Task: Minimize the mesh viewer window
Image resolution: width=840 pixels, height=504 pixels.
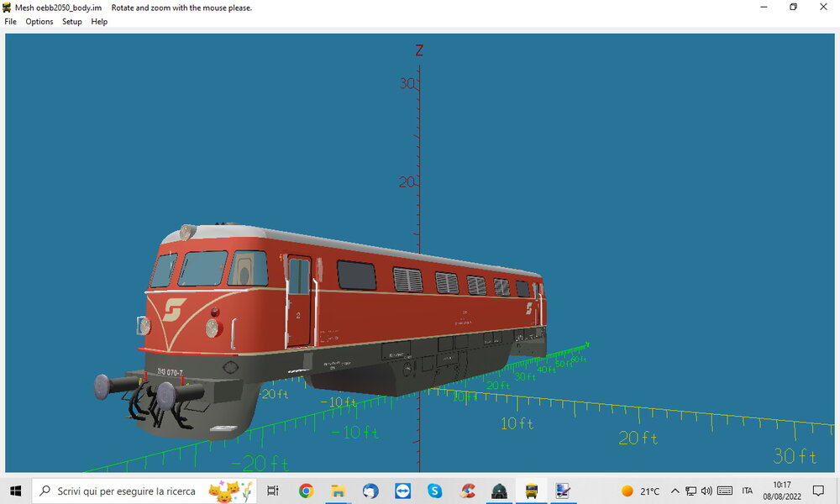Action: coord(764,7)
